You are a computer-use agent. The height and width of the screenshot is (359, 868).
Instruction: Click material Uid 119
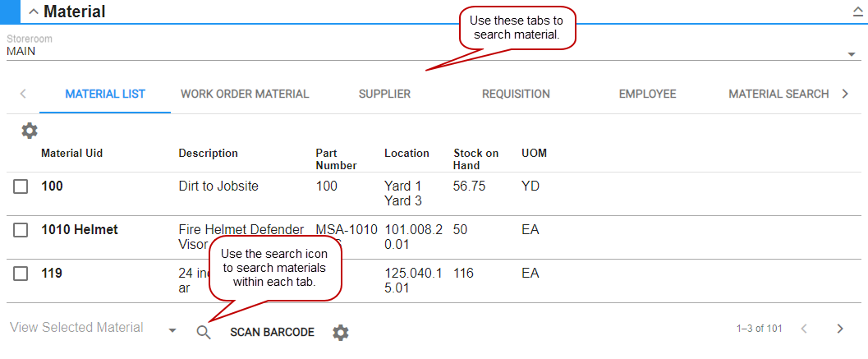click(52, 273)
